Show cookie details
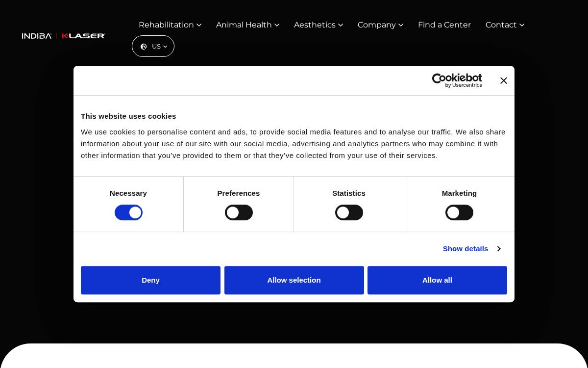Image resolution: width=588 pixels, height=368 pixels. point(471,249)
